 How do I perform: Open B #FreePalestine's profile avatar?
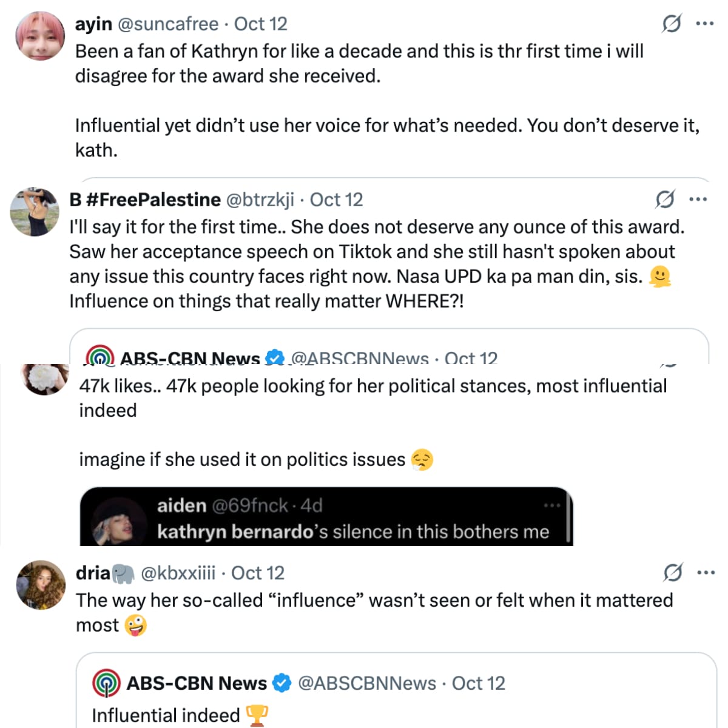click(35, 212)
